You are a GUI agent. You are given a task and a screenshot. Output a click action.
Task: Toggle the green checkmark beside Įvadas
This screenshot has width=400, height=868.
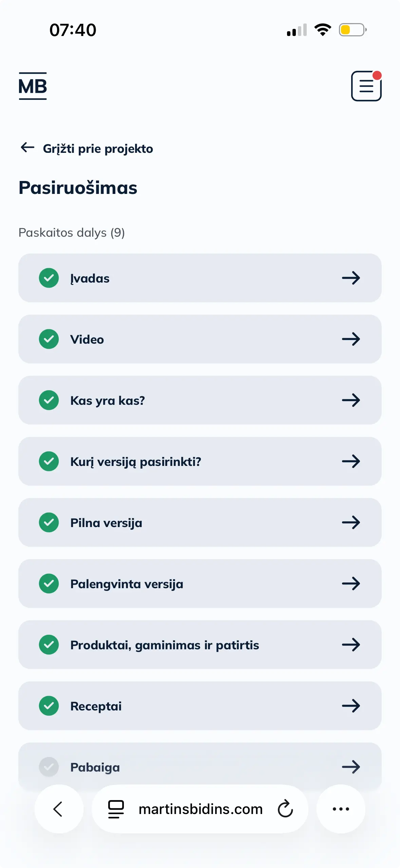pos(49,278)
